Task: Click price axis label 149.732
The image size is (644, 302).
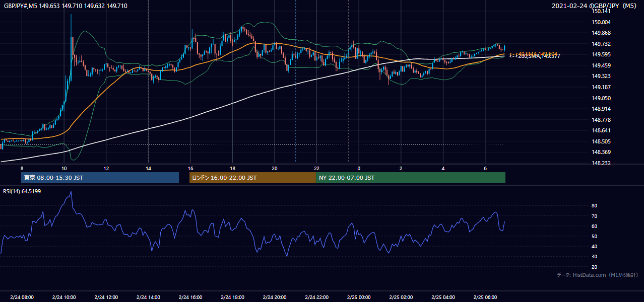Action: point(601,44)
